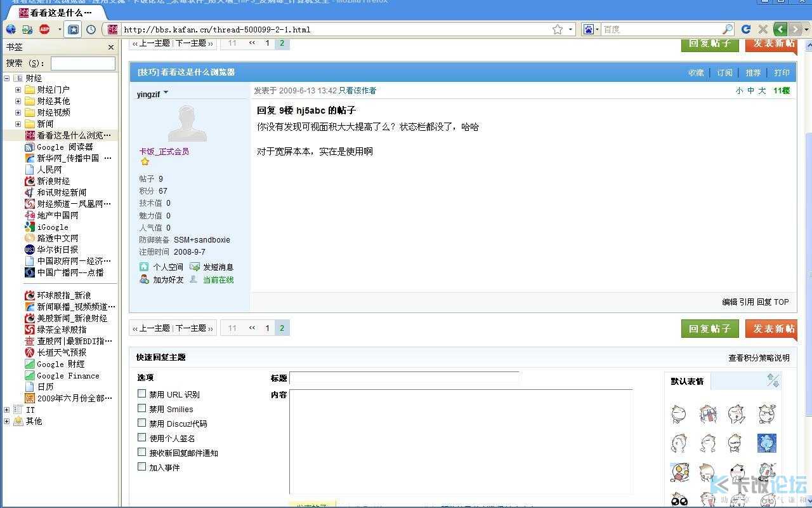The image size is (812, 508).
Task: Click the smiley panel page switch arrows
Action: point(773,380)
